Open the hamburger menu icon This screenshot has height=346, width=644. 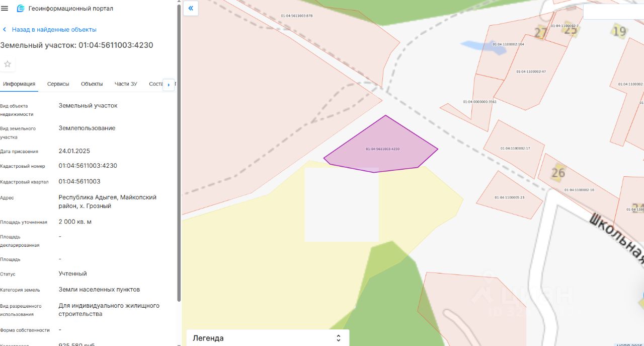click(x=5, y=9)
